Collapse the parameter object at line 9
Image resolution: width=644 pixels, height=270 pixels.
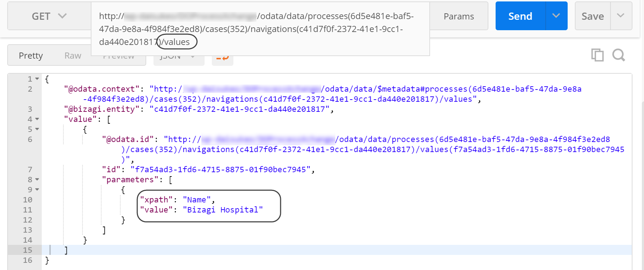(x=37, y=189)
